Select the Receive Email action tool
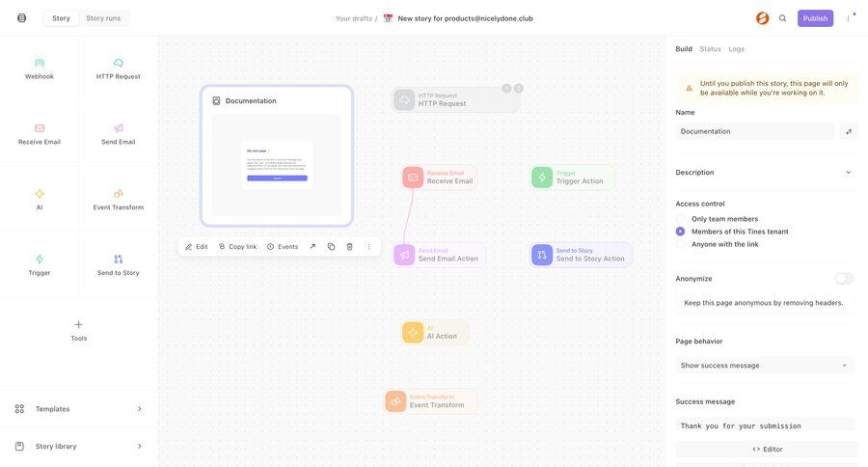Image resolution: width=868 pixels, height=467 pixels. [40, 134]
